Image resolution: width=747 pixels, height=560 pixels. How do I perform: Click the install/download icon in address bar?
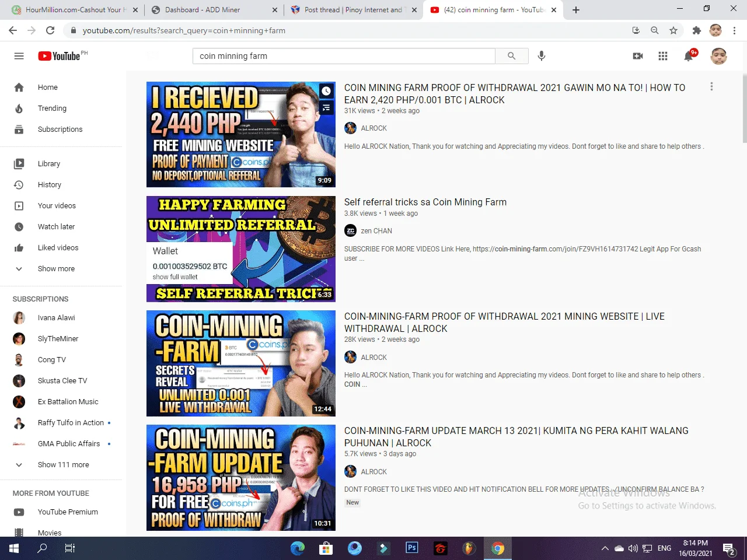636,30
